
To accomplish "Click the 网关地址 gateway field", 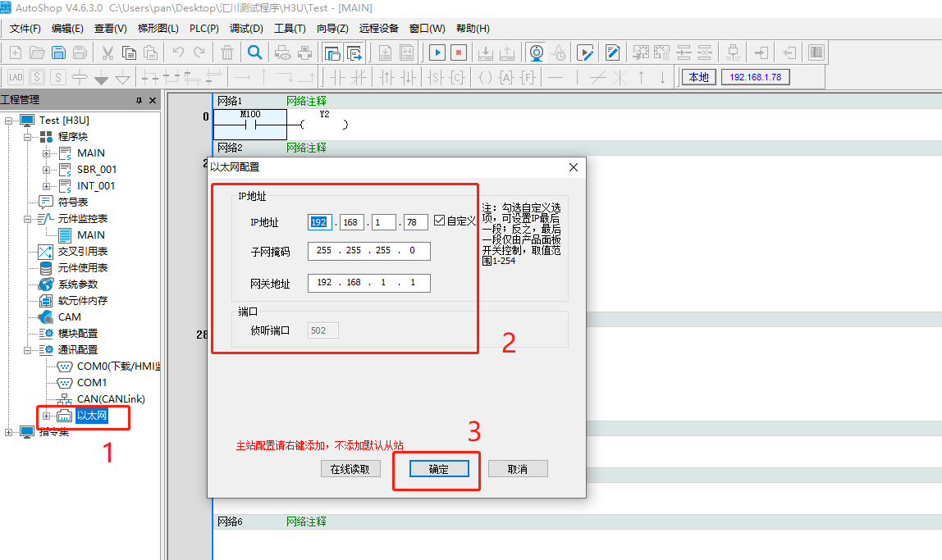I will tap(369, 283).
